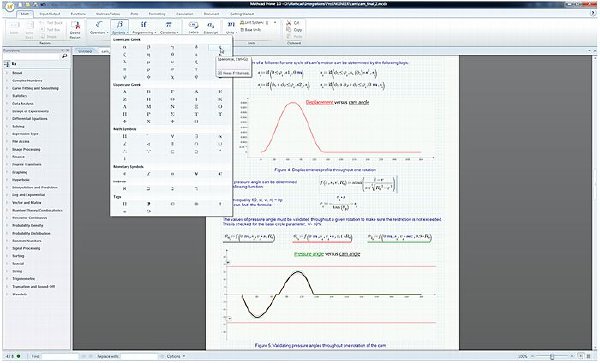600x363 pixels.
Task: Select the 'Displacement versus cam angle' plot title
Action: [x=338, y=103]
